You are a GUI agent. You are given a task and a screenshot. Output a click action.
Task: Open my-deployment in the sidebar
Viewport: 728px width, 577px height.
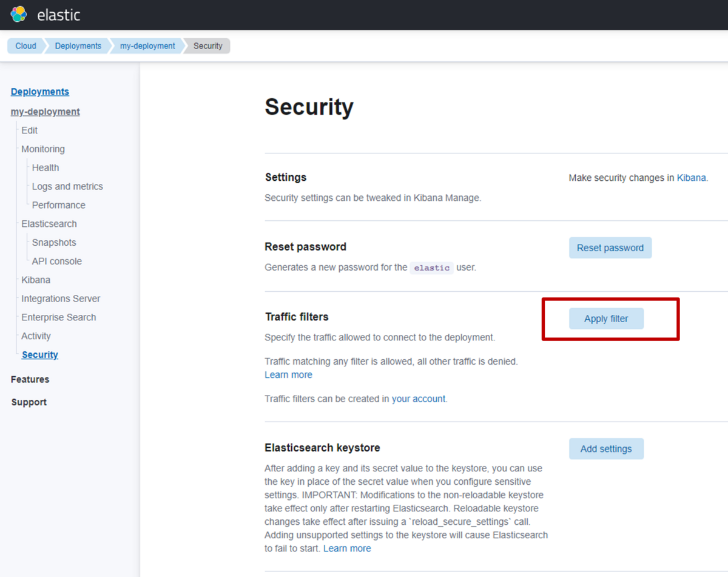pos(45,112)
